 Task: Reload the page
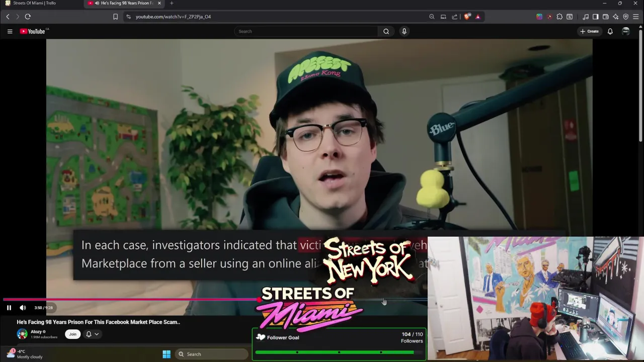point(28,17)
